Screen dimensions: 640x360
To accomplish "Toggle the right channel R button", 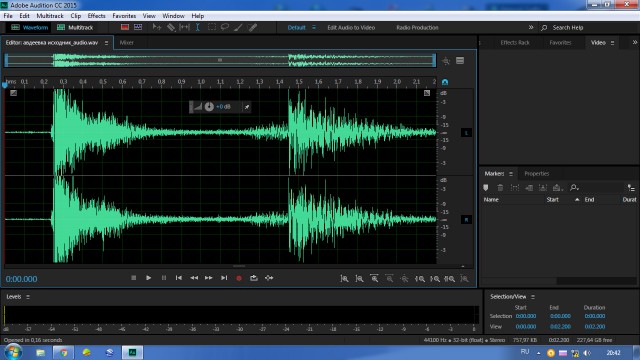I will coord(466,220).
